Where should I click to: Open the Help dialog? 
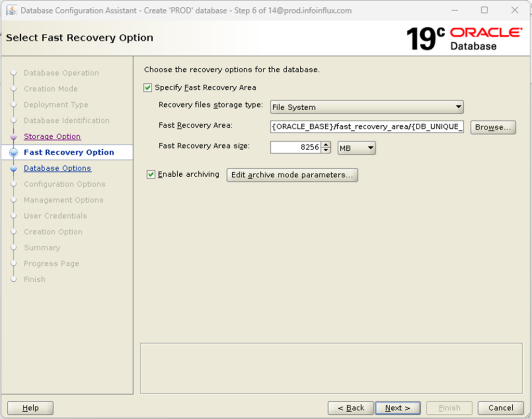30,408
